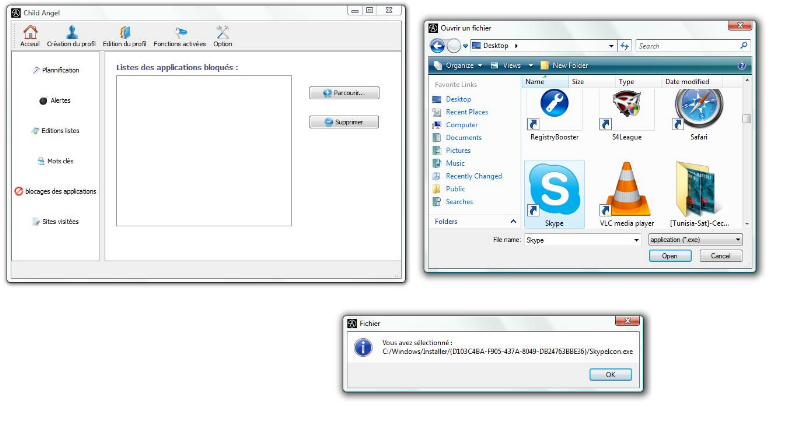800x437 pixels.
Task: Select the Safari shortcut icon
Action: pyautogui.click(x=698, y=115)
